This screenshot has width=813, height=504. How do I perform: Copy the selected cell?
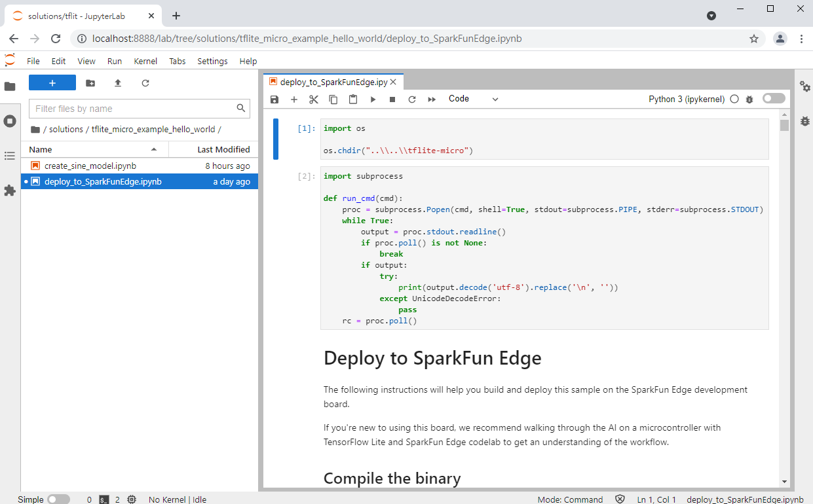333,99
